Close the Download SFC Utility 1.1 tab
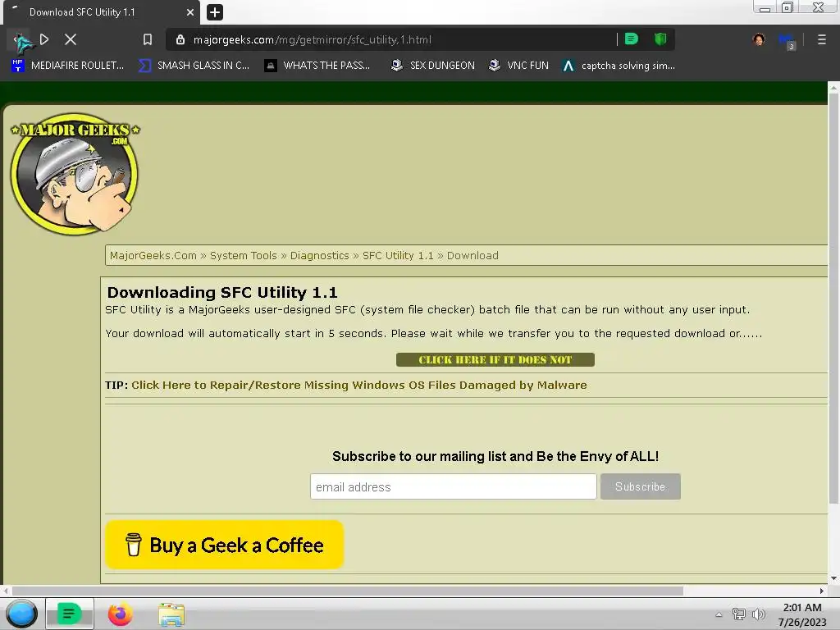The width and height of the screenshot is (840, 630). tap(190, 11)
